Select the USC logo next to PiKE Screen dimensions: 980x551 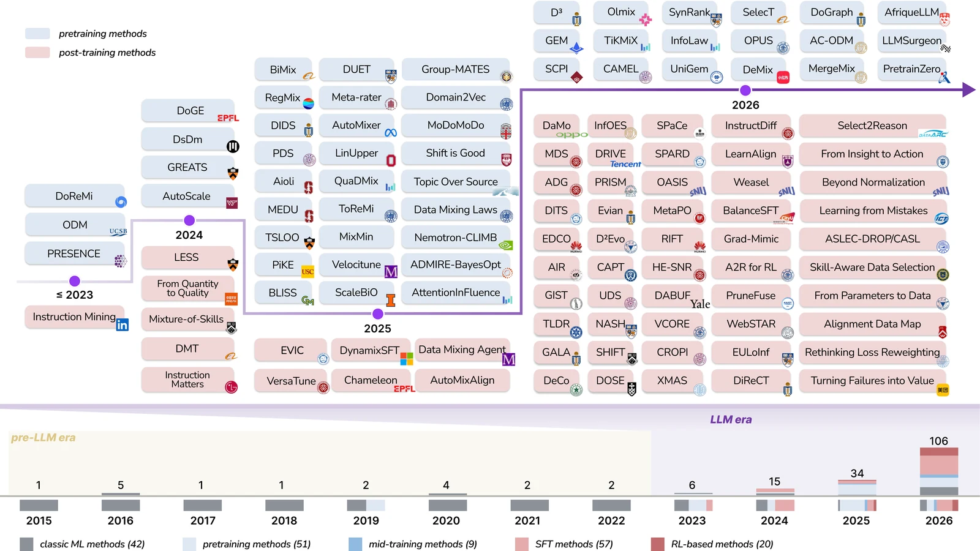[x=307, y=271]
